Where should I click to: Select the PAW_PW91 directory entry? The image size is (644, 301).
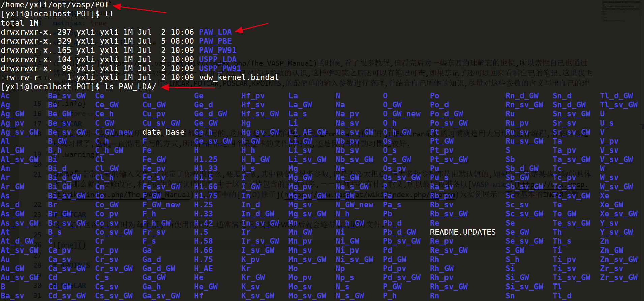pos(218,50)
